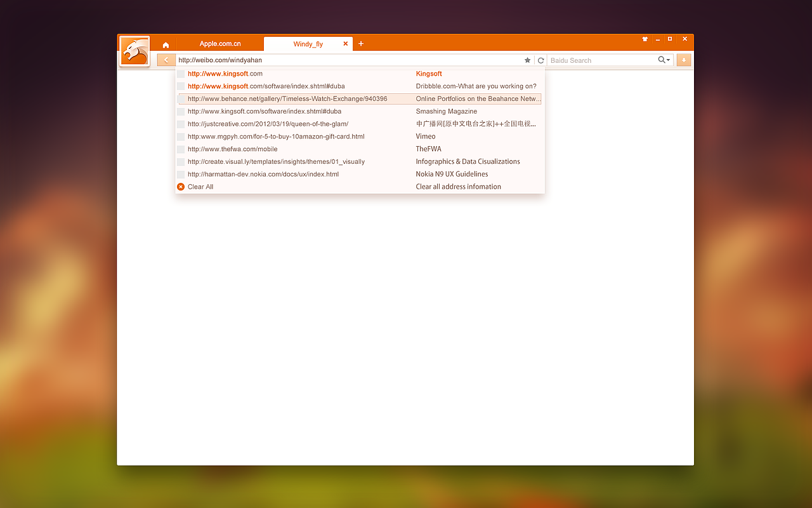This screenshot has width=812, height=508.
Task: Choose Clear All in suggestions list
Action: click(200, 187)
